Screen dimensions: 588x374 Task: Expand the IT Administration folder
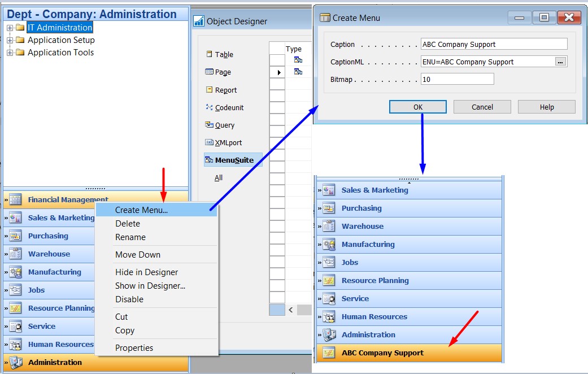[x=11, y=27]
